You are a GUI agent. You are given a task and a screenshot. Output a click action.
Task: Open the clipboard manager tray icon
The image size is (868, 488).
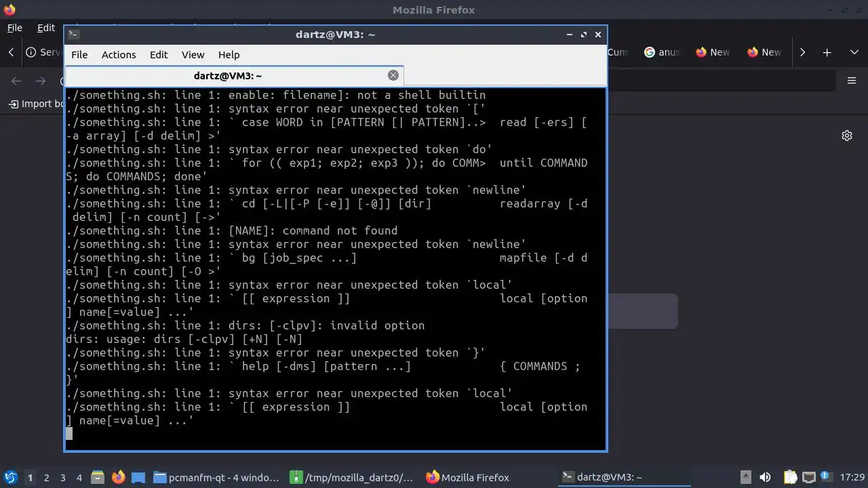click(791, 477)
